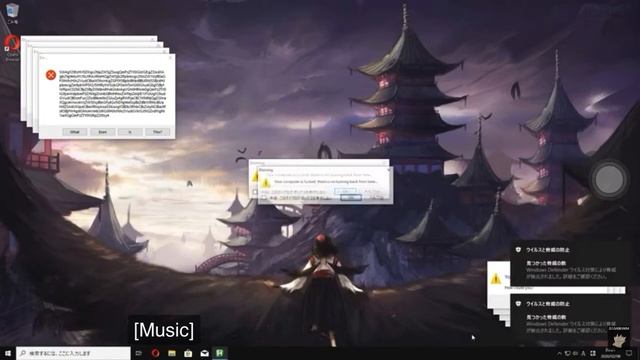Click the gibberish message text in error dialog
This screenshot has width=640, height=360.
coord(112,93)
